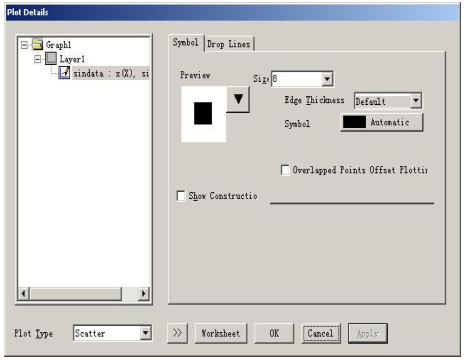Image resolution: width=464 pixels, height=361 pixels.
Task: Click the tree scrollbar right arrow
Action: coord(144,294)
